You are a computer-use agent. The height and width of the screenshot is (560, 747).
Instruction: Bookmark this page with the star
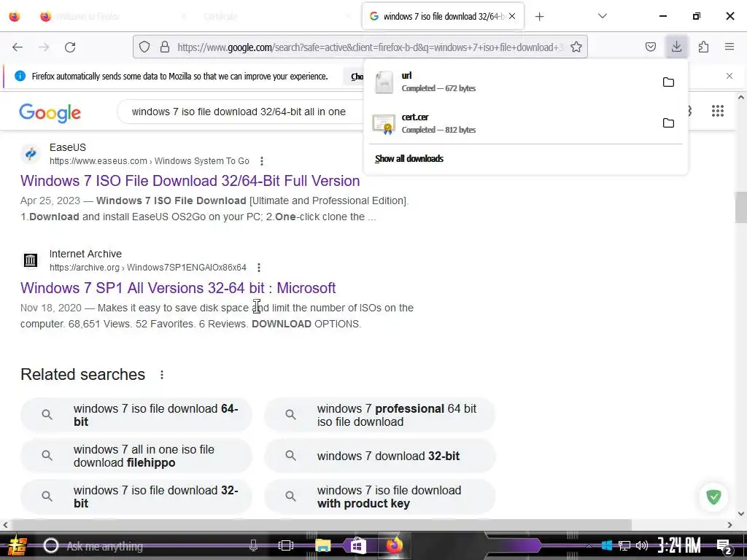pos(576,47)
